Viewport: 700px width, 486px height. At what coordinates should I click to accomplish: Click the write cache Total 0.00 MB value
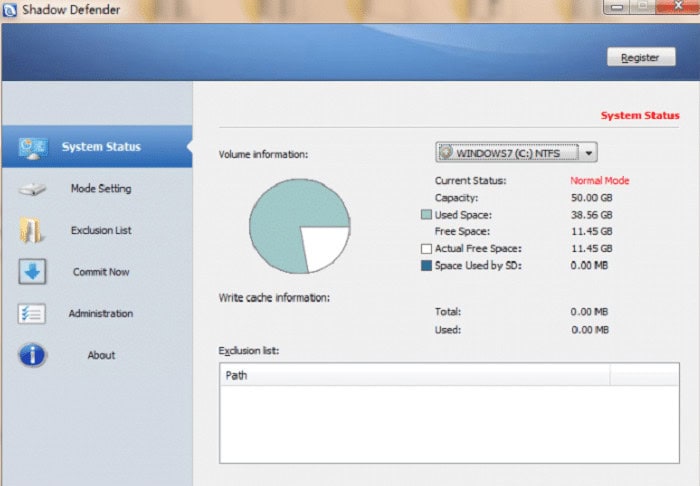589,312
